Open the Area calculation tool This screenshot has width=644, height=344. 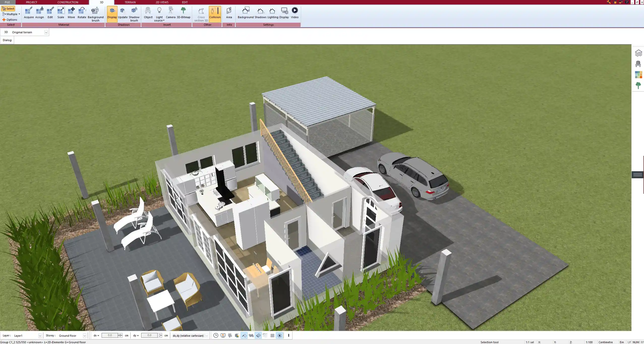[228, 13]
